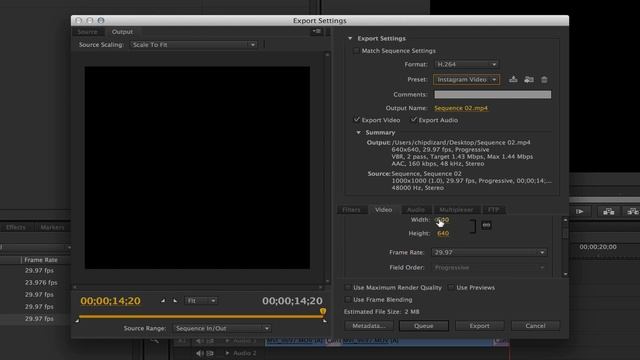Click the preview playhead marker on timeline bar
The image size is (640, 360).
323,312
